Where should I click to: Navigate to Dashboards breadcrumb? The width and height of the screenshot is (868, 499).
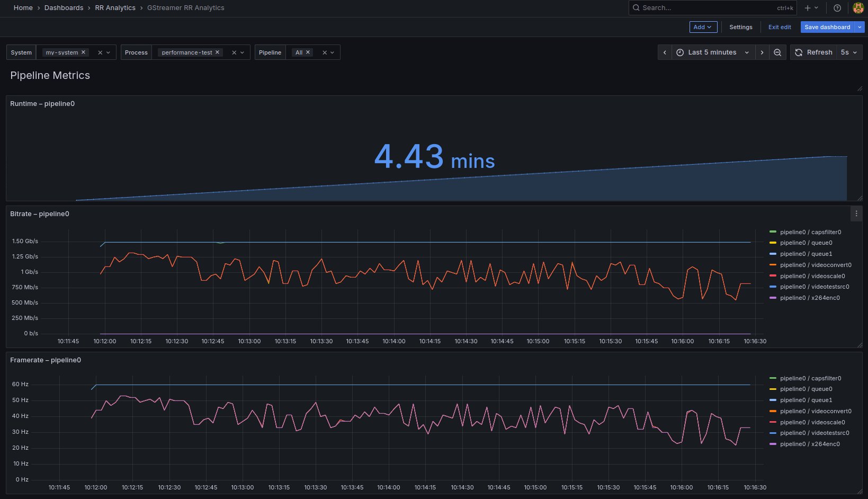pos(64,8)
